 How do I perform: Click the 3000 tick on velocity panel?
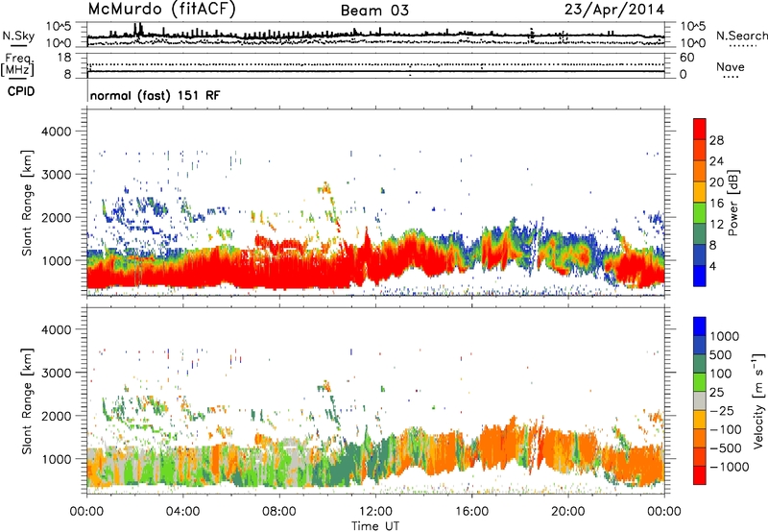(57, 373)
